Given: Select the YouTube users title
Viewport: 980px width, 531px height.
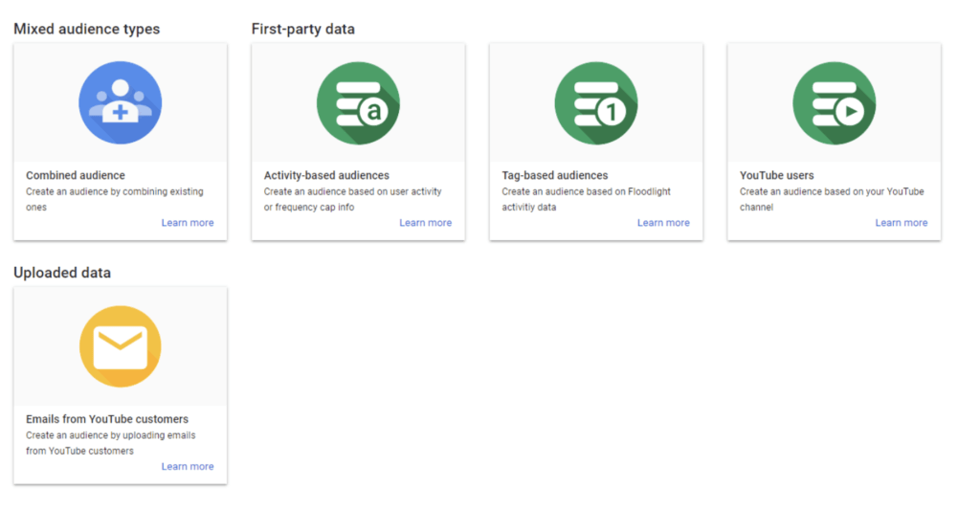Looking at the screenshot, I should [x=777, y=176].
